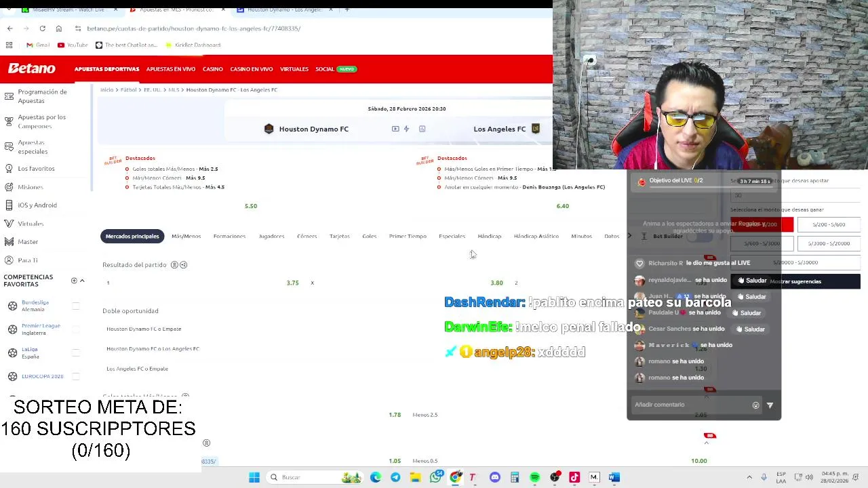Image resolution: width=868 pixels, height=488 pixels.
Task: Click the Betano logo
Action: pyautogui.click(x=32, y=68)
